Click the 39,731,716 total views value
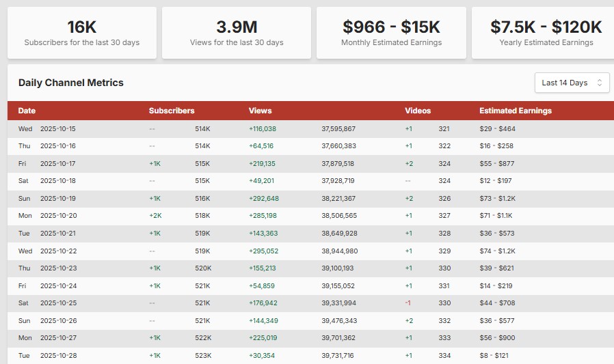 (338, 356)
